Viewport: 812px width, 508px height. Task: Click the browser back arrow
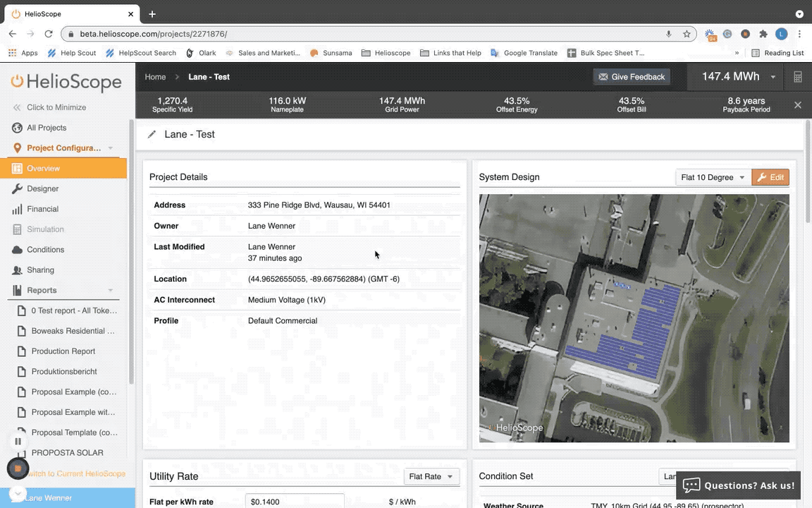(13, 34)
